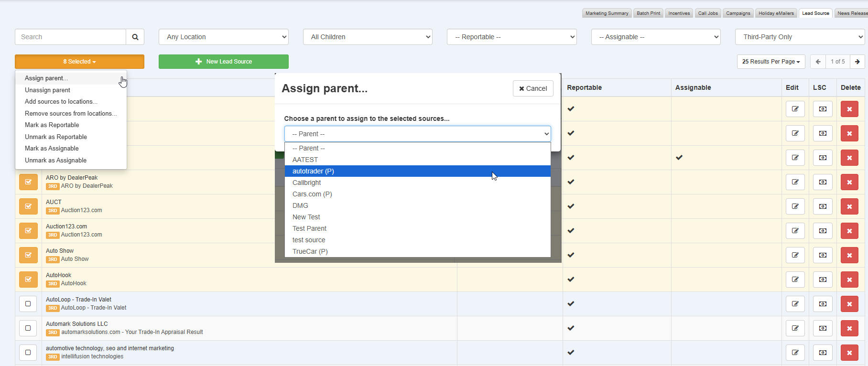Pick Callbright from the parent list
868x366 pixels.
point(417,183)
